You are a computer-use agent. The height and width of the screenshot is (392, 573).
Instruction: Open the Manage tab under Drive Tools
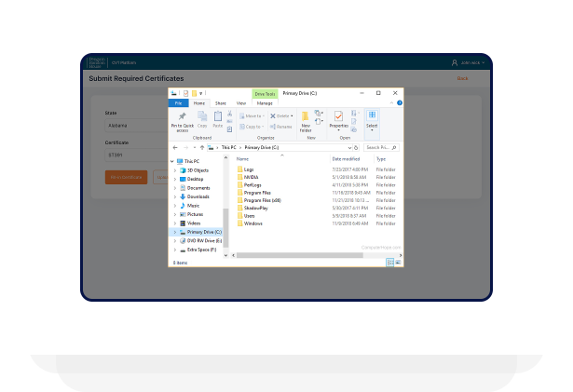265,103
